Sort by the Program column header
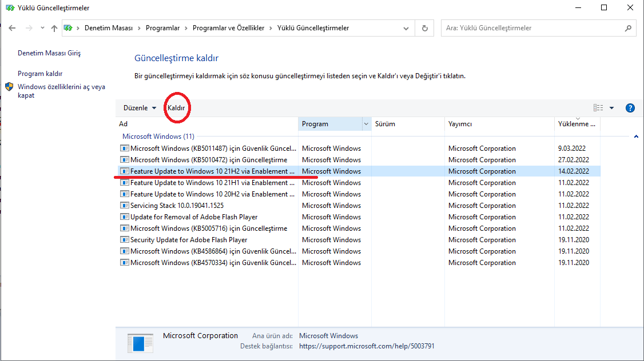Image resolution: width=644 pixels, height=361 pixels. 330,124
